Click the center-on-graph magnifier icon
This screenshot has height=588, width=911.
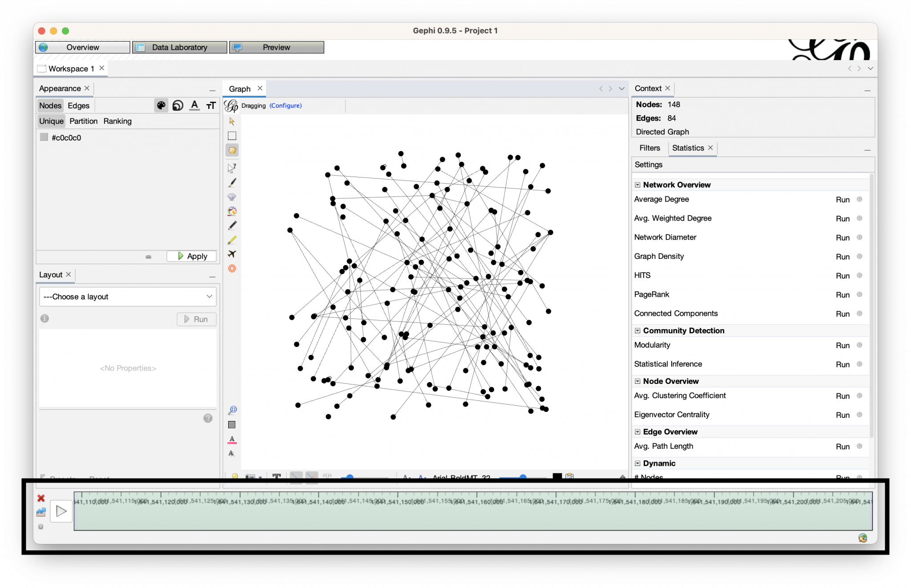pyautogui.click(x=232, y=410)
